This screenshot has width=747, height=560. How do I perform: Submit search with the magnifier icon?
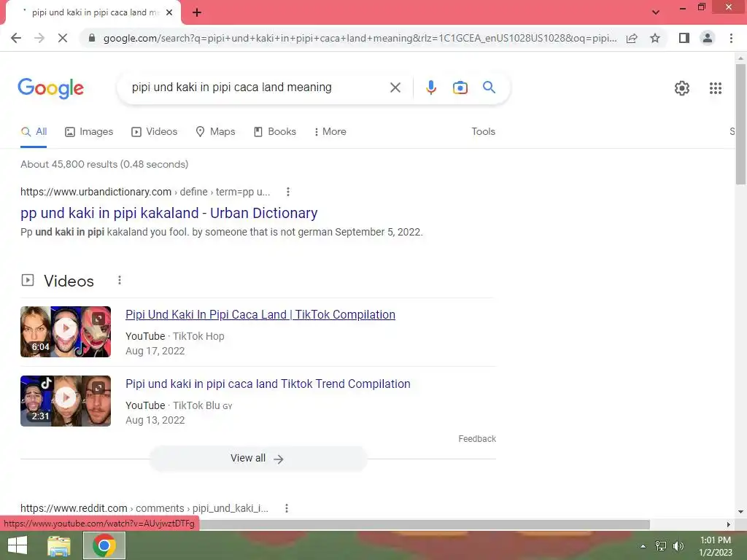tap(489, 87)
